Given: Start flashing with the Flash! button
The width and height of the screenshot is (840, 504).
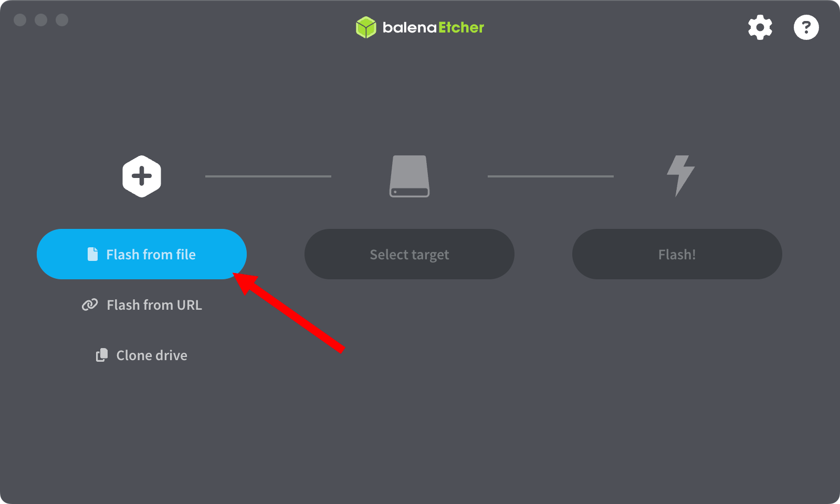Looking at the screenshot, I should pos(677,254).
